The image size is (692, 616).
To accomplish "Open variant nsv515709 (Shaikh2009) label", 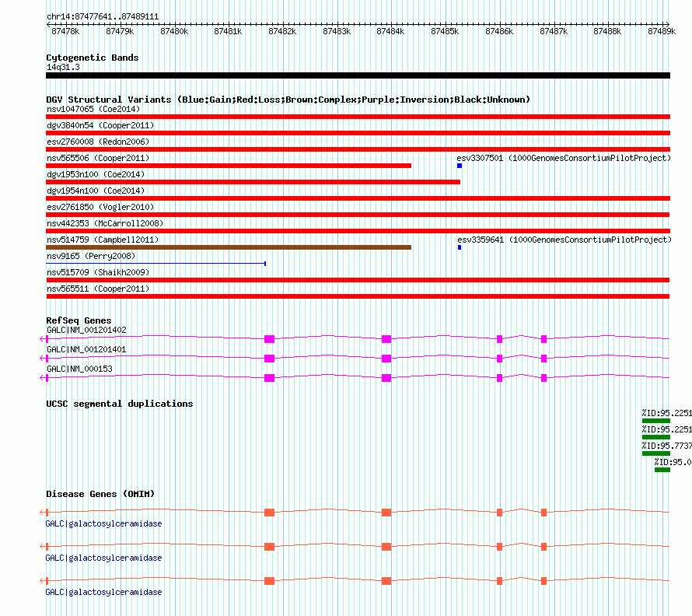I will point(98,272).
